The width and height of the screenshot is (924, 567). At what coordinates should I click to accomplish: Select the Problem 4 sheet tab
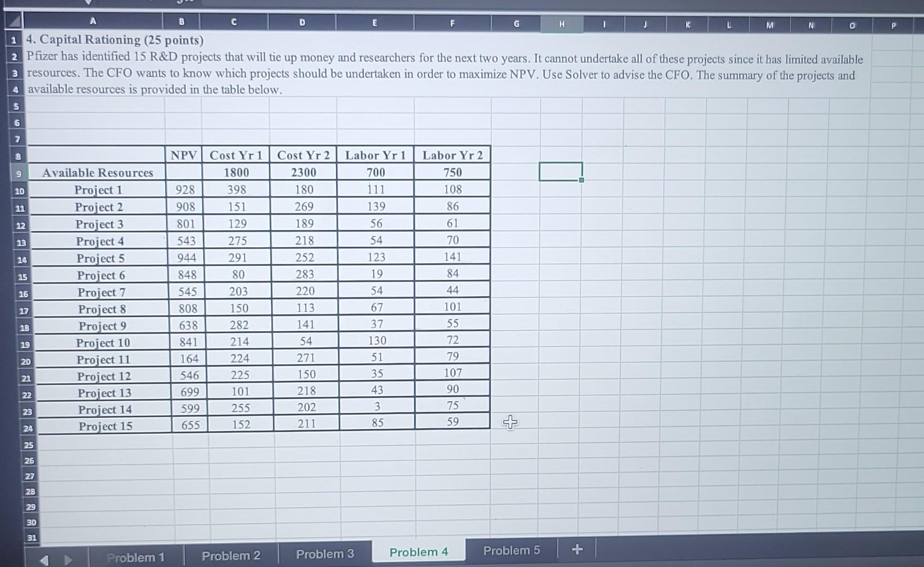(418, 552)
